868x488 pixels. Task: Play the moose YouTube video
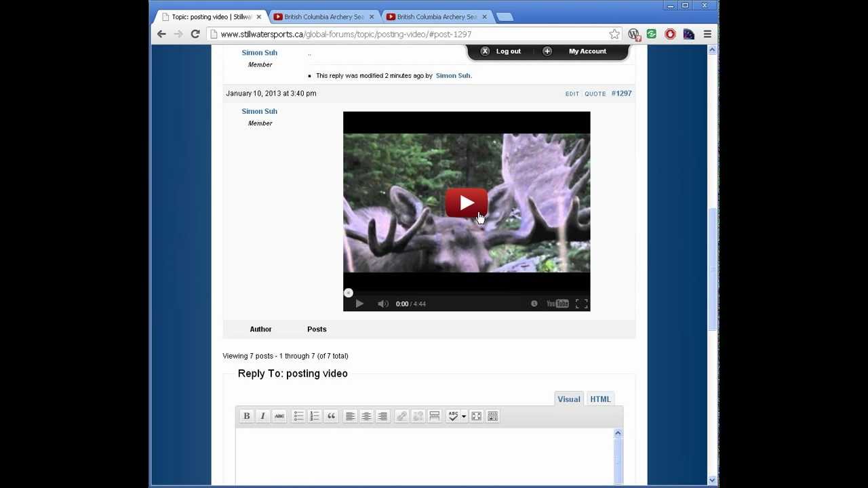click(467, 203)
